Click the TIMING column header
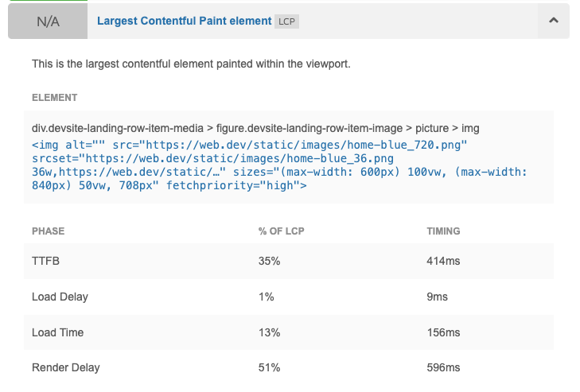580x392 pixels. (x=444, y=231)
